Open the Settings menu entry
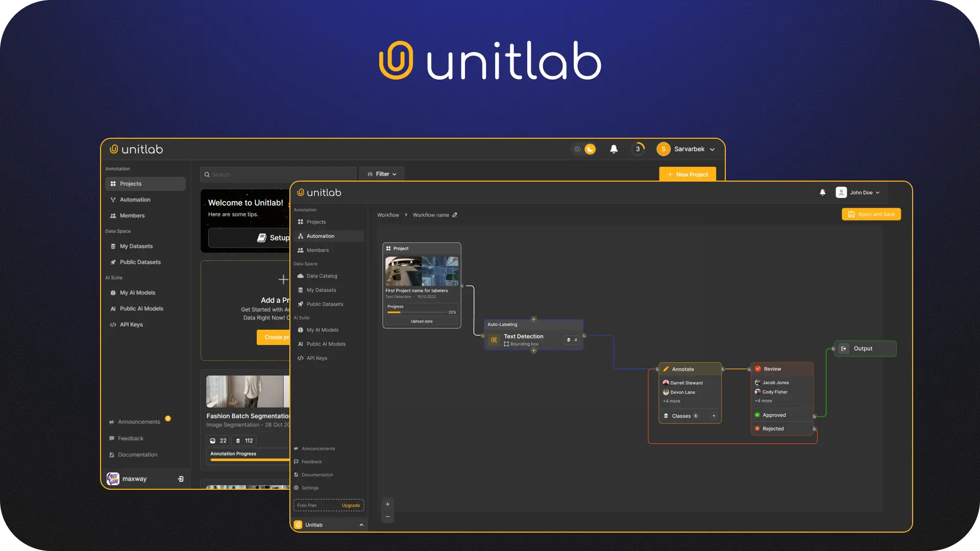Image resolution: width=980 pixels, height=551 pixels. point(309,488)
